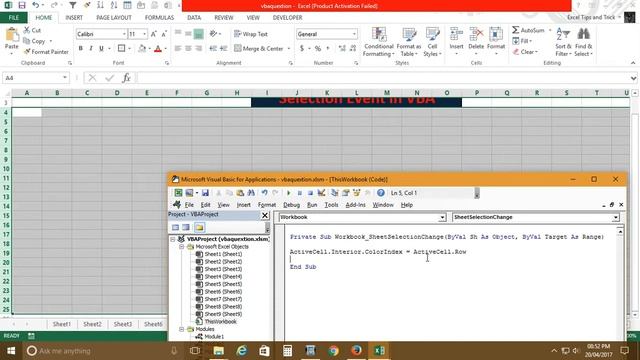
Task: Open the Merge & Center dropdown arrow
Action: [289, 49]
